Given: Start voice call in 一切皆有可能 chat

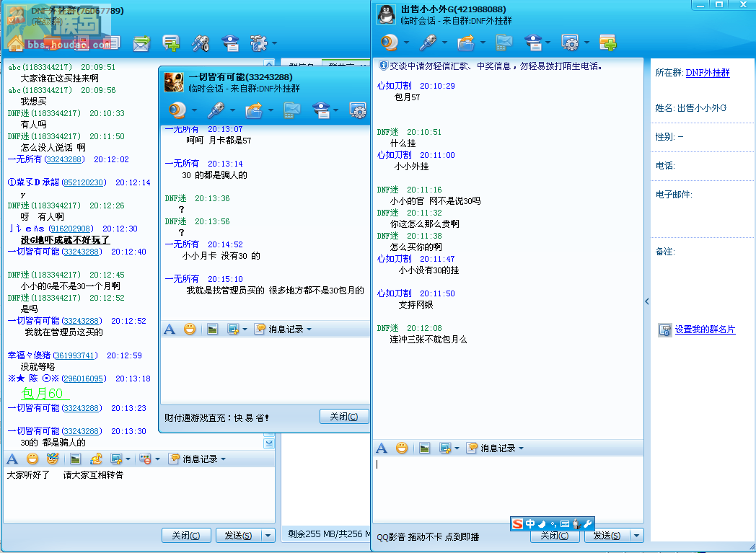Looking at the screenshot, I should [x=216, y=110].
